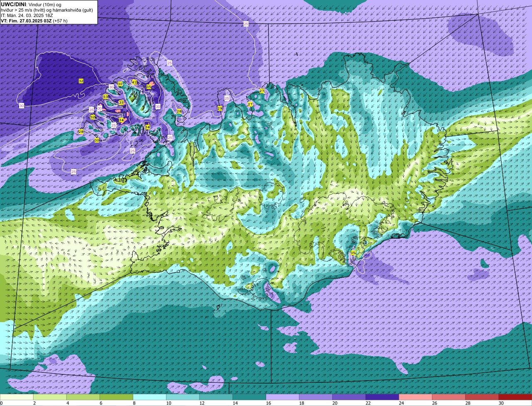532x406 pixels.
Task: Click the '4' tick label on the legend scale
Action: coord(67,403)
